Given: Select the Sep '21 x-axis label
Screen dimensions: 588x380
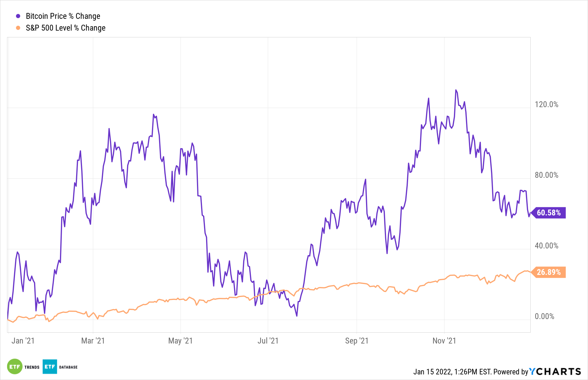Looking at the screenshot, I should [x=357, y=341].
